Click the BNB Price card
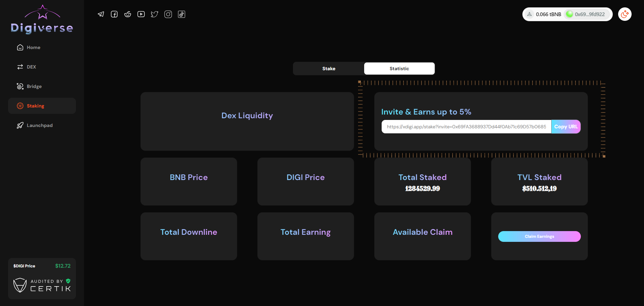Viewport: 644px width, 306px height. [x=189, y=182]
